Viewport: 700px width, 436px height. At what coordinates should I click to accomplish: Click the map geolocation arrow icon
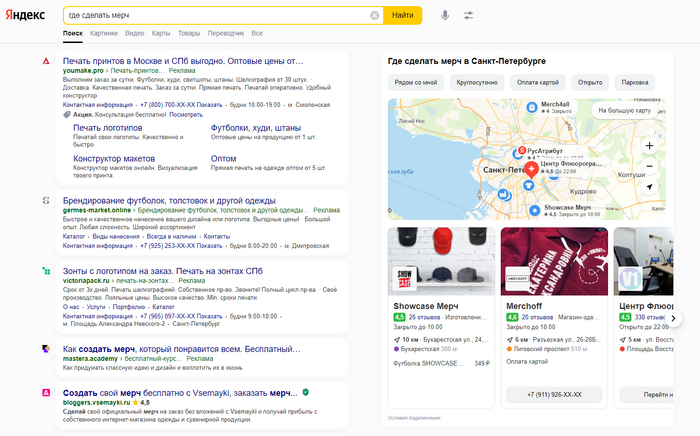coord(649,187)
